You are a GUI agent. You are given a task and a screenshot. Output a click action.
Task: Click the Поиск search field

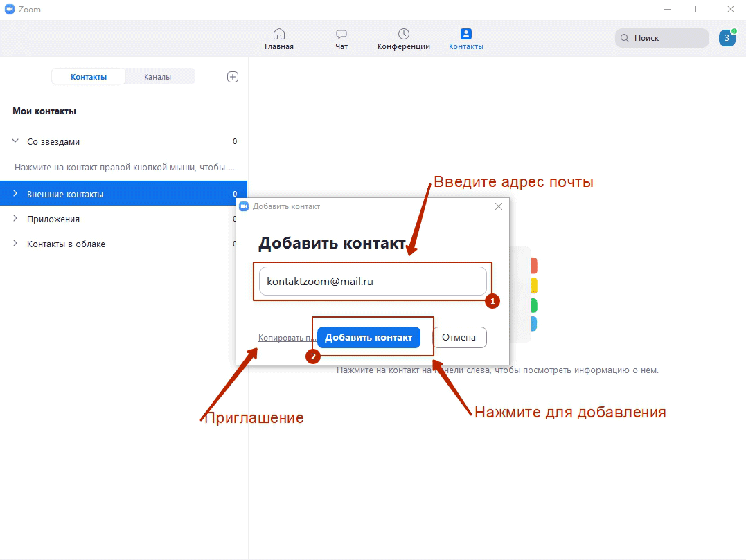tap(661, 38)
